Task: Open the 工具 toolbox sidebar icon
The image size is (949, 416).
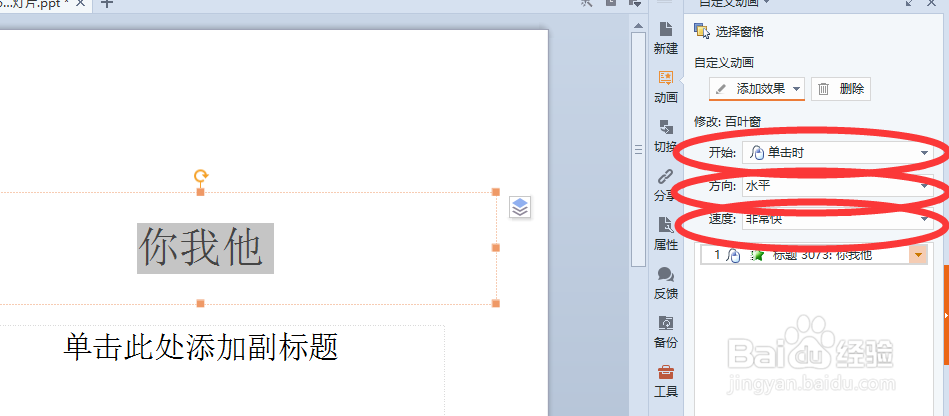Action: (x=666, y=380)
